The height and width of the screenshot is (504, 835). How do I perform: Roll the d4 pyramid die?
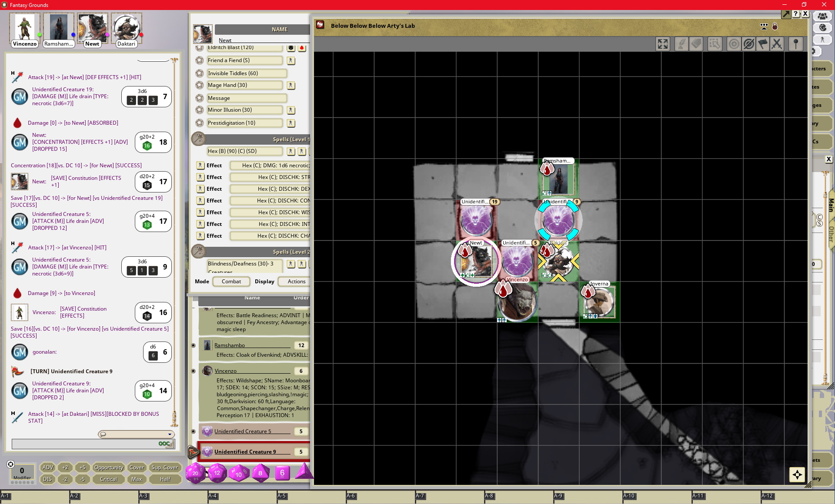[304, 471]
